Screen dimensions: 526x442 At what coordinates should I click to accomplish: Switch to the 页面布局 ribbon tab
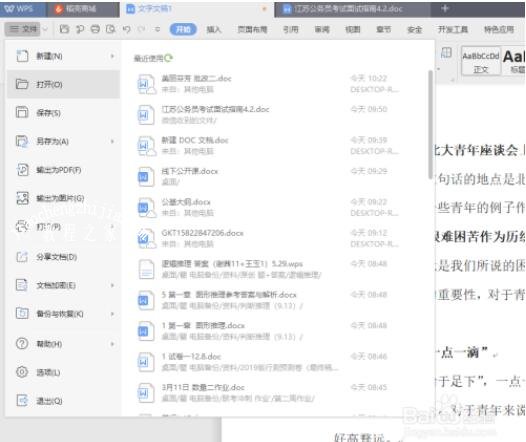tap(252, 30)
